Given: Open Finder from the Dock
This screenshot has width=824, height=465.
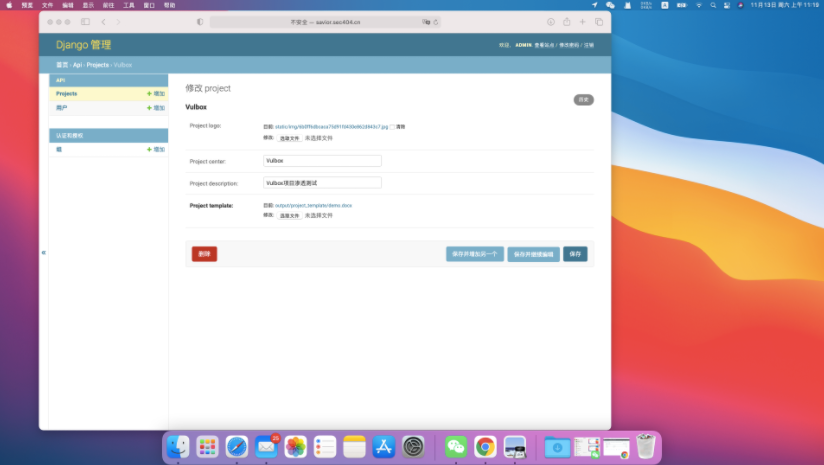Looking at the screenshot, I should [x=178, y=447].
